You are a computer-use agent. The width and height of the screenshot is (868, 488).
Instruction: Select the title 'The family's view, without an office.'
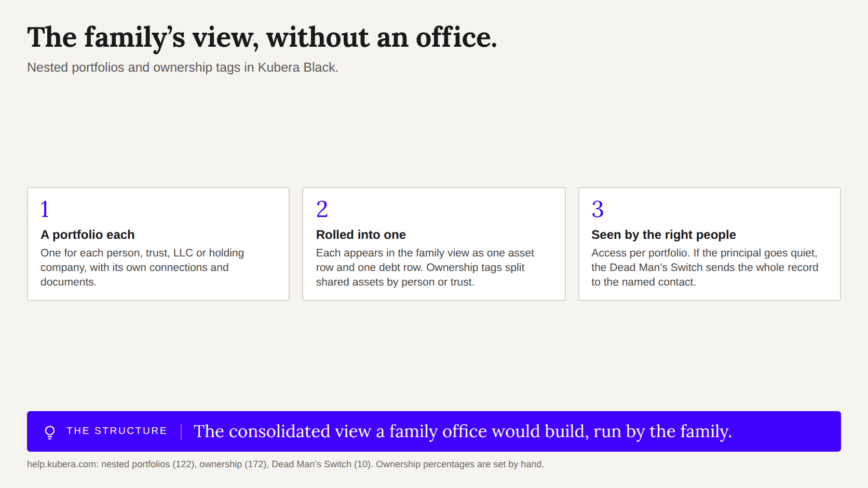click(262, 37)
